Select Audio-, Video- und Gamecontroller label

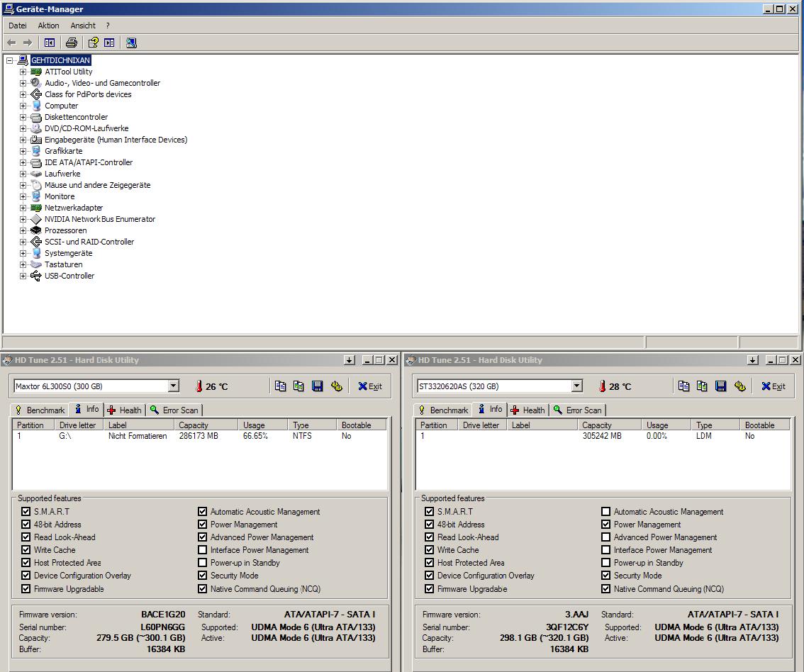coord(103,83)
